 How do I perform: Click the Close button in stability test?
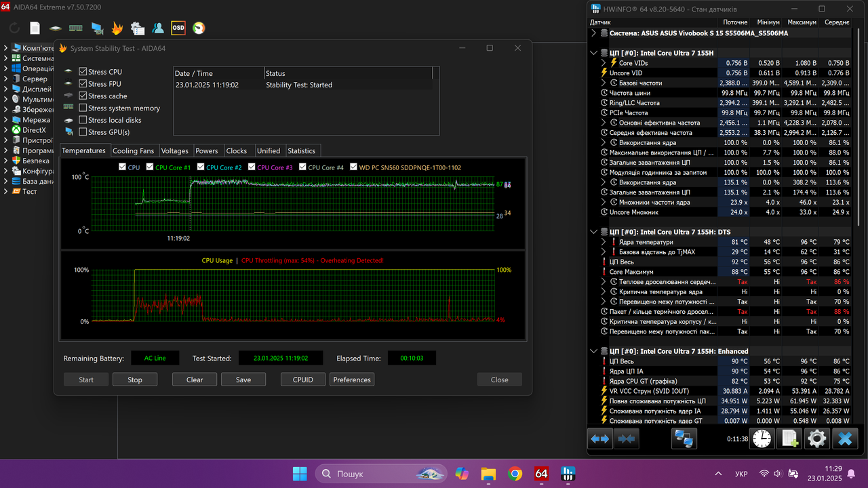point(500,380)
